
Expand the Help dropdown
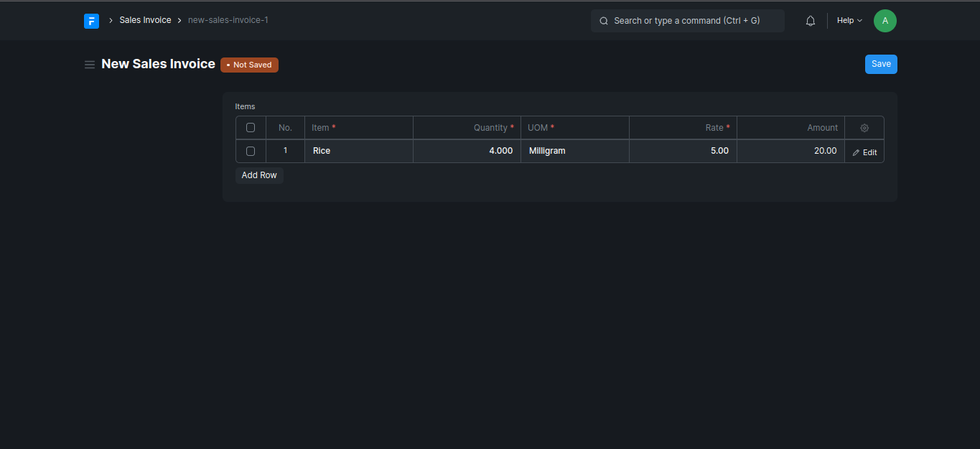click(x=849, y=21)
